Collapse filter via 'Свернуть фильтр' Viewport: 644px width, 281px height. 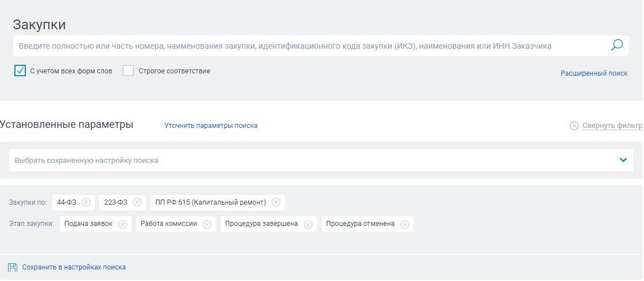pos(612,126)
